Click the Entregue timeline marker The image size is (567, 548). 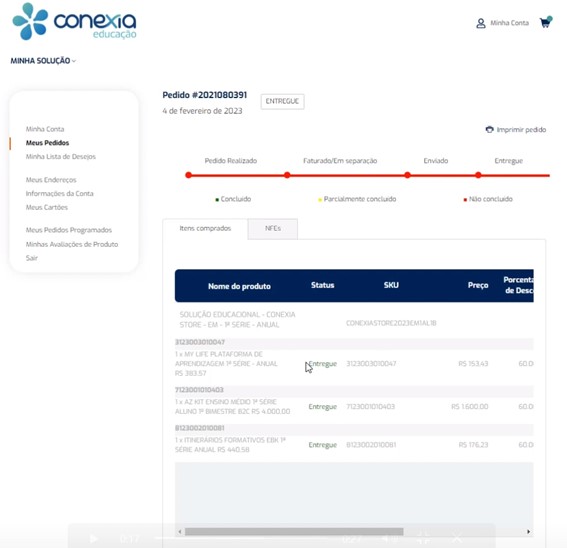tap(478, 175)
